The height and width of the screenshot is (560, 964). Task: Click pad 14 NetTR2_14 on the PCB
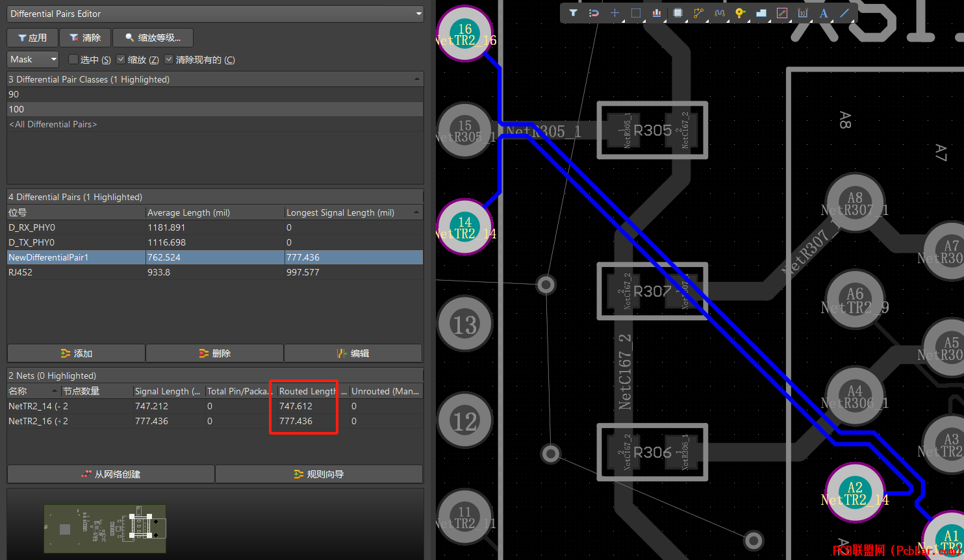coord(464,227)
